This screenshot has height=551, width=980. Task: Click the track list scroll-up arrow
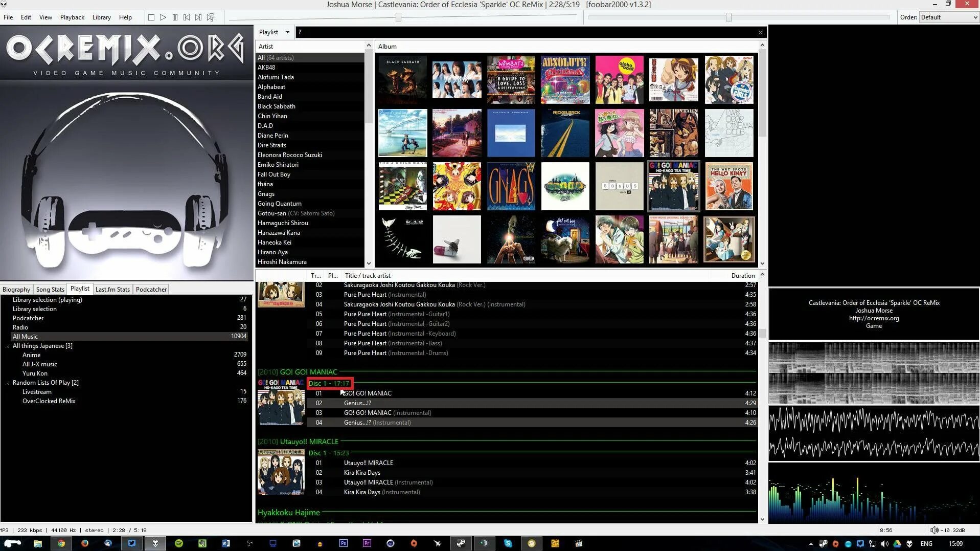coord(762,275)
